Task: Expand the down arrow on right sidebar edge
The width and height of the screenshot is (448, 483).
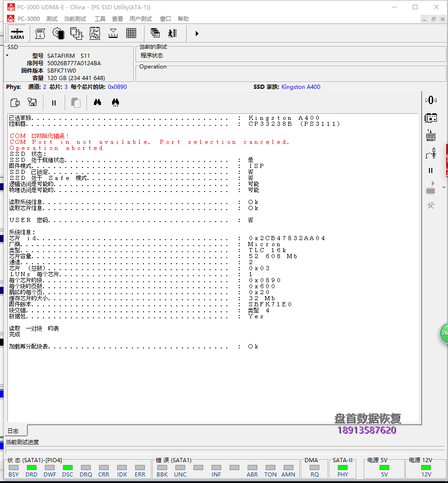Action: click(444, 187)
